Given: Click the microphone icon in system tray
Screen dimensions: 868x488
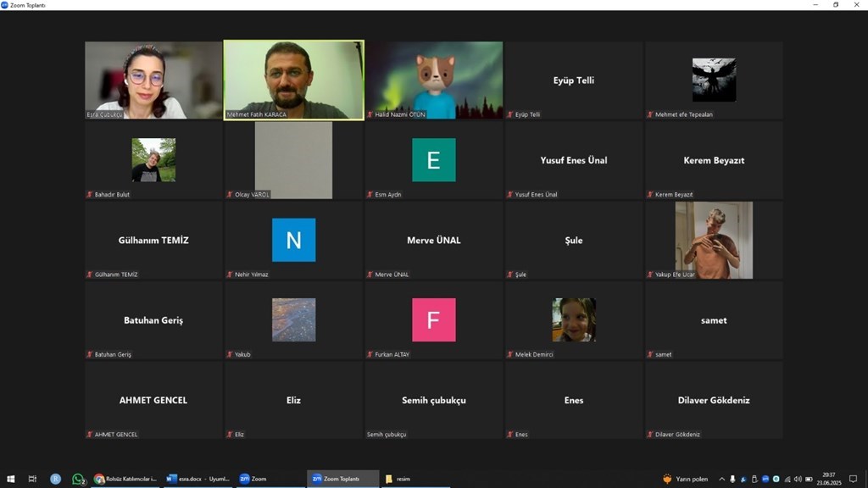Looking at the screenshot, I should tap(733, 479).
